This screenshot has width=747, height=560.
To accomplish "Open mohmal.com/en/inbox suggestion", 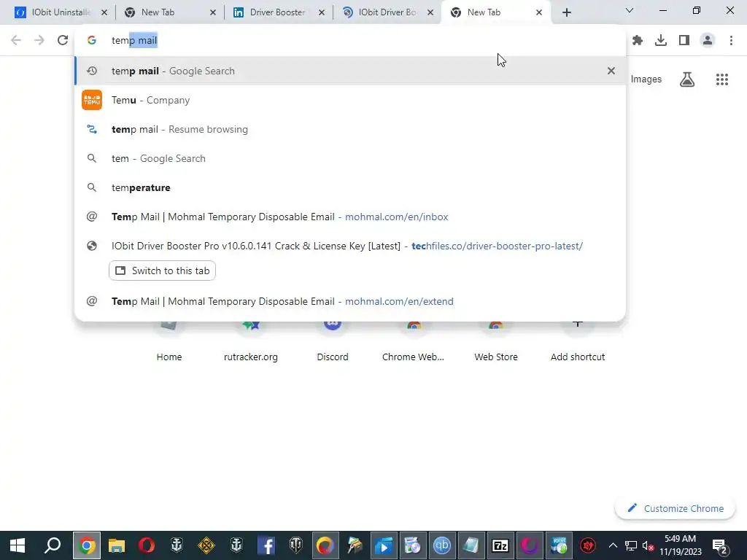I will [x=350, y=217].
